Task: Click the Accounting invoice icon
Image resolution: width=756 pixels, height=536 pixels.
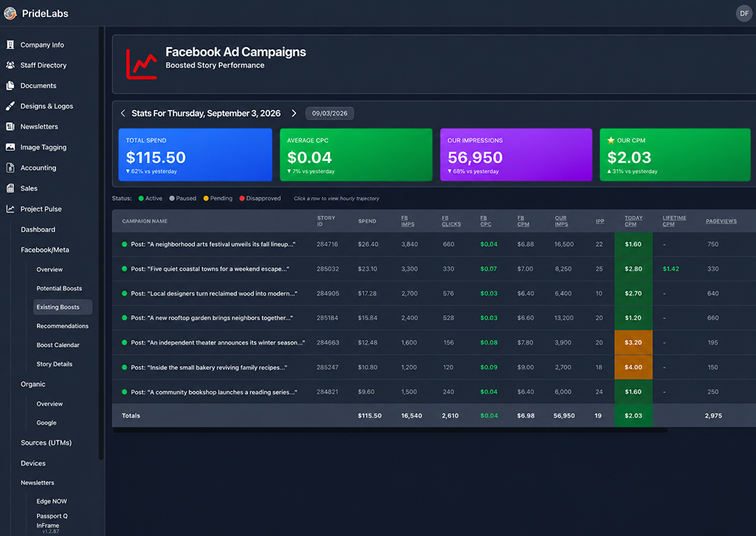Action: tap(10, 168)
